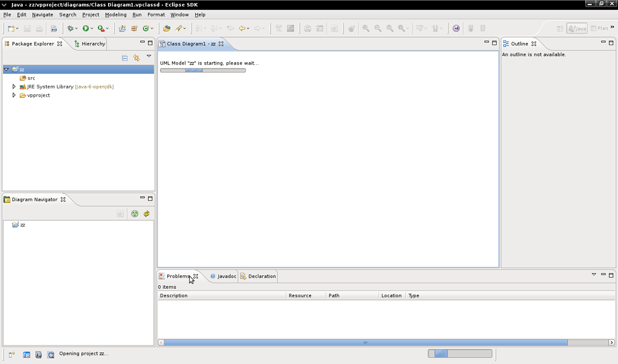Click the Save toolbar icon
Viewport: 618px width, 364px height.
pyautogui.click(x=27, y=28)
